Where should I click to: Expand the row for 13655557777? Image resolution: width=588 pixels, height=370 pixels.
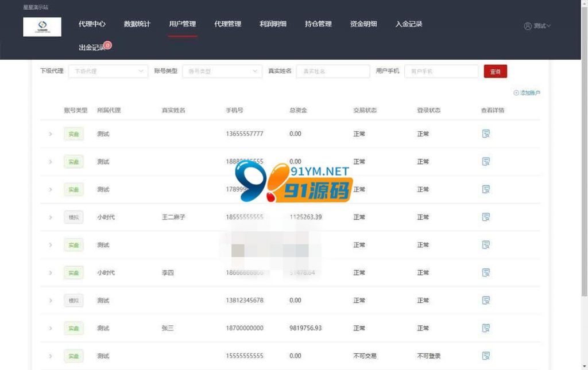tap(51, 134)
